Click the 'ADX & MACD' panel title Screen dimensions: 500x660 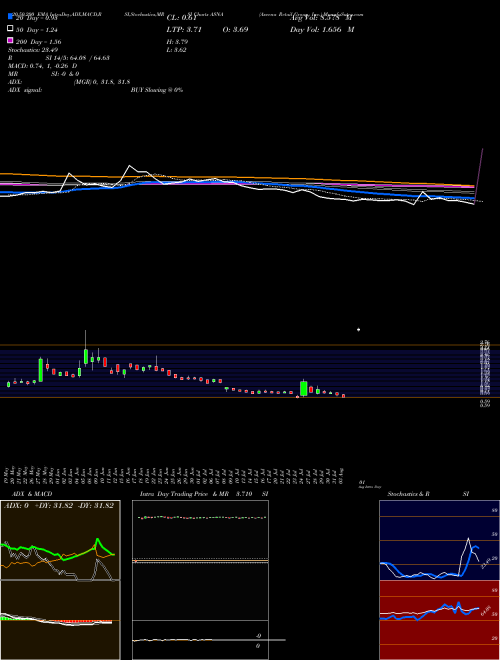click(32, 494)
